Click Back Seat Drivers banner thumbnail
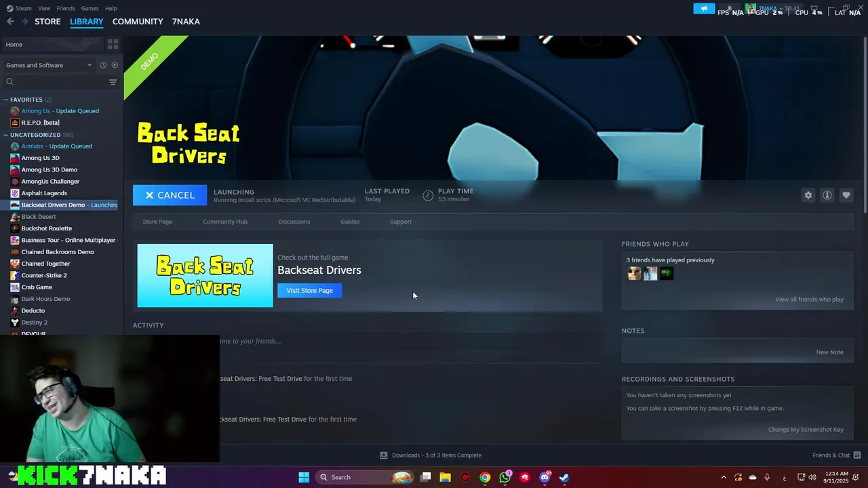This screenshot has height=488, width=868. [205, 276]
